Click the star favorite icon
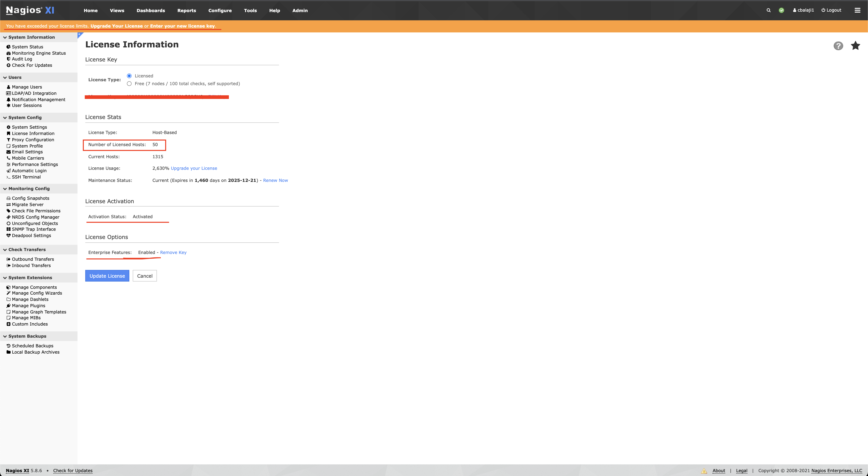This screenshot has height=476, width=868. (855, 45)
